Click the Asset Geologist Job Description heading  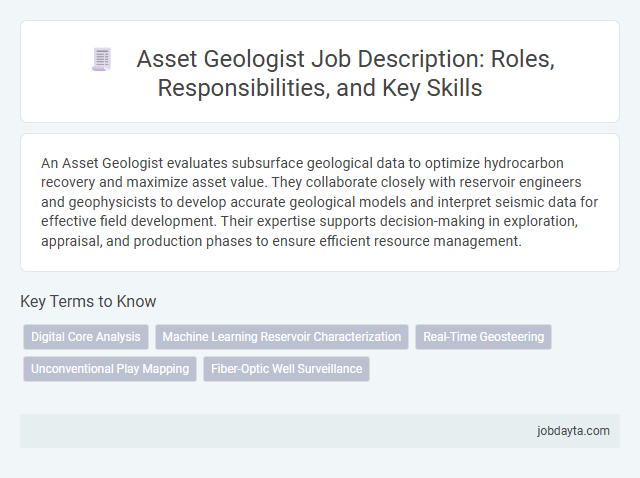click(x=345, y=73)
